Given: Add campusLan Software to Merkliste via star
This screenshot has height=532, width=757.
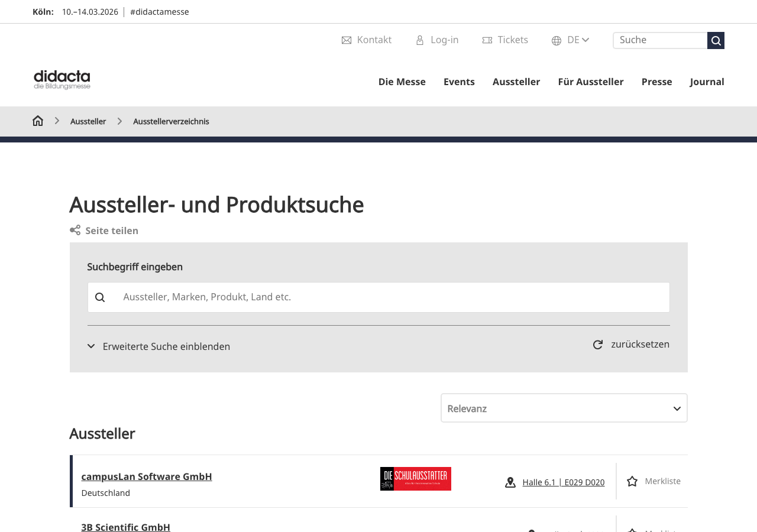Looking at the screenshot, I should (x=632, y=481).
